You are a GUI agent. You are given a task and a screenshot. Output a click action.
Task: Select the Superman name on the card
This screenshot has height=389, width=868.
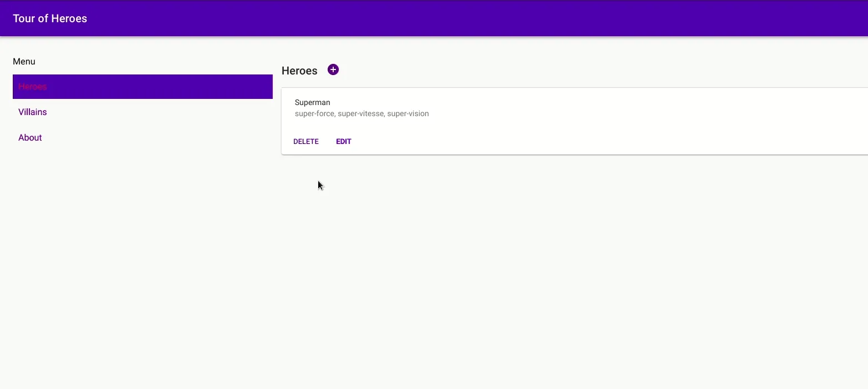(313, 102)
